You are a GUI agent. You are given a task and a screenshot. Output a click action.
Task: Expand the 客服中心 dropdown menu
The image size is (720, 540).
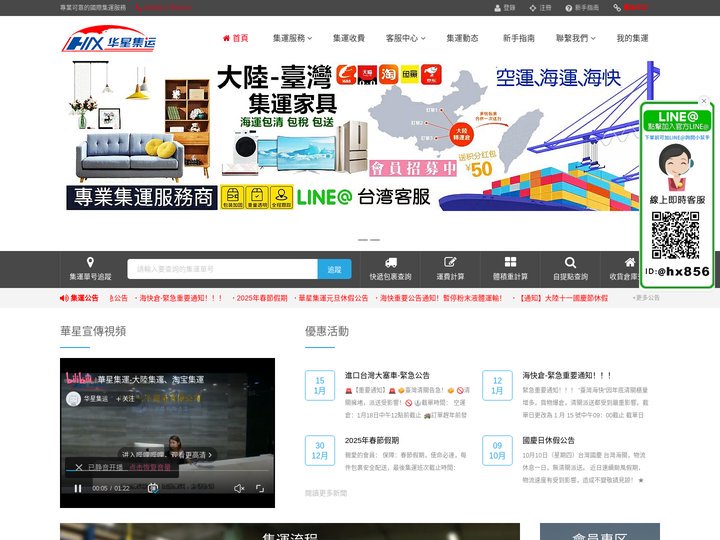[x=405, y=38]
